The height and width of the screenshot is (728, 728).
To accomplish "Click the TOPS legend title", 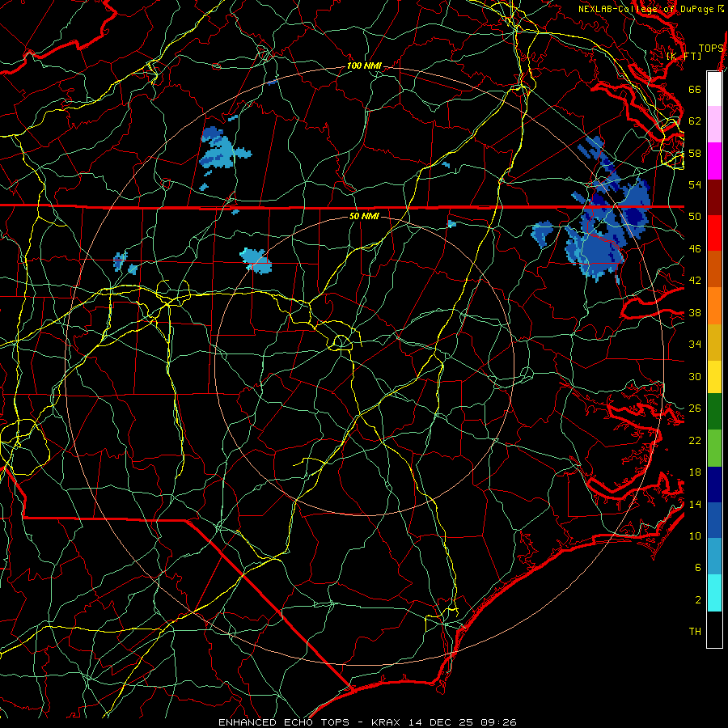I will tap(711, 48).
